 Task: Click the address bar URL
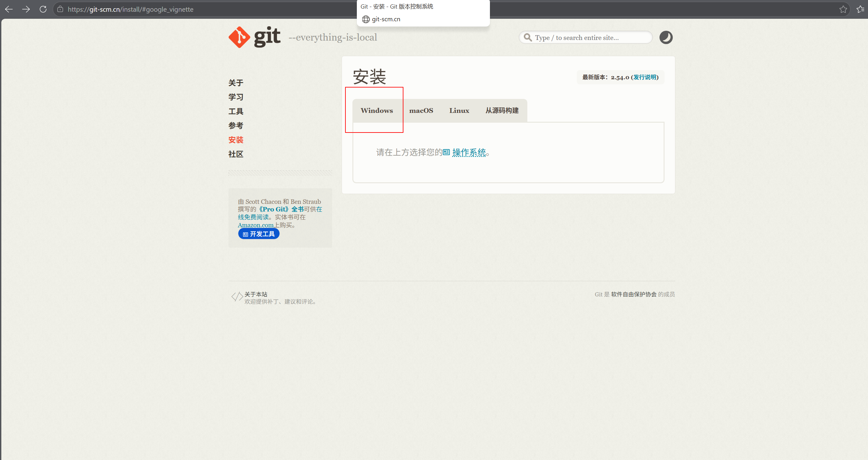[x=130, y=10]
